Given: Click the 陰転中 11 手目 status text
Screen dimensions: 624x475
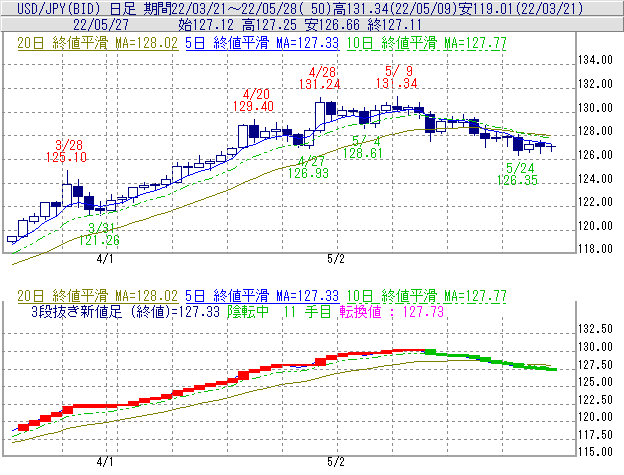Looking at the screenshot, I should pyautogui.click(x=279, y=311).
